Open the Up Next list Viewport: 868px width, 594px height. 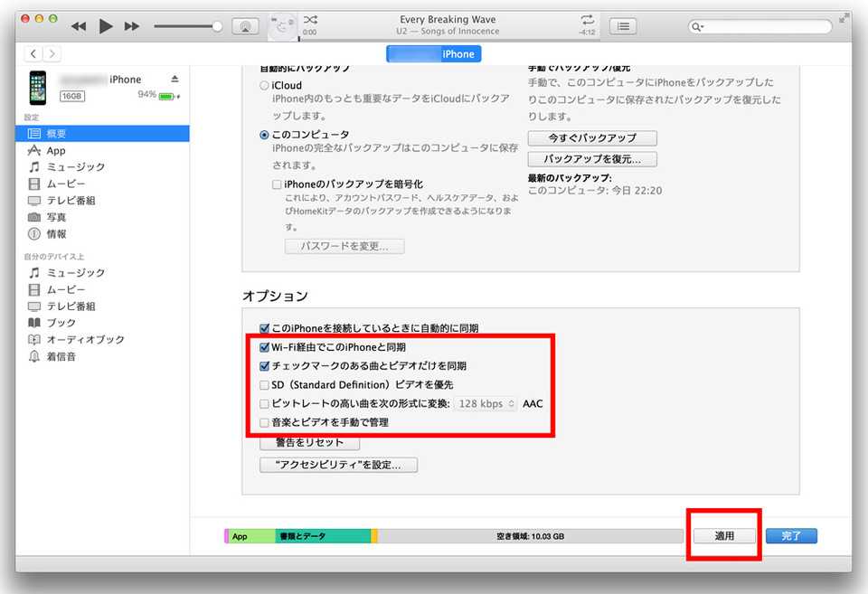click(x=623, y=26)
